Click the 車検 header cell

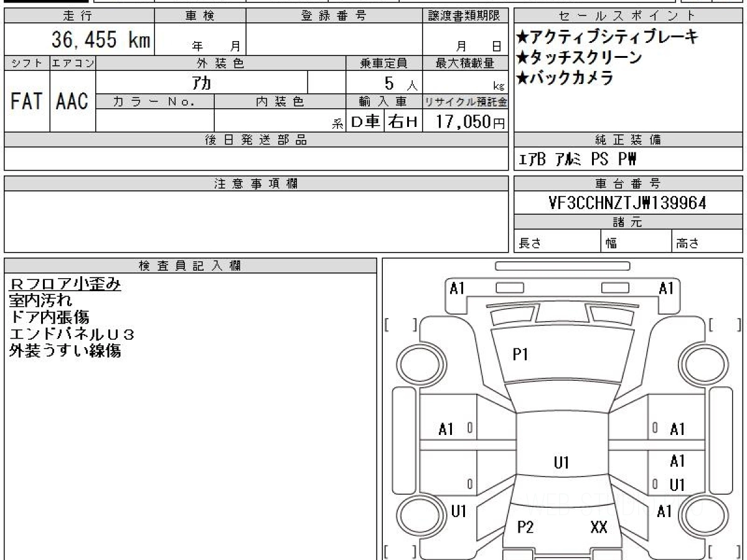(x=200, y=16)
